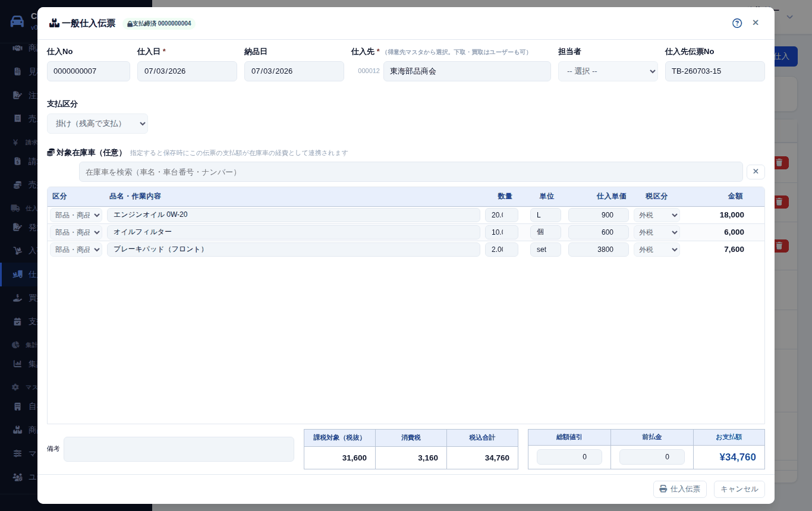Open the 支払区分 dropdown

97,124
